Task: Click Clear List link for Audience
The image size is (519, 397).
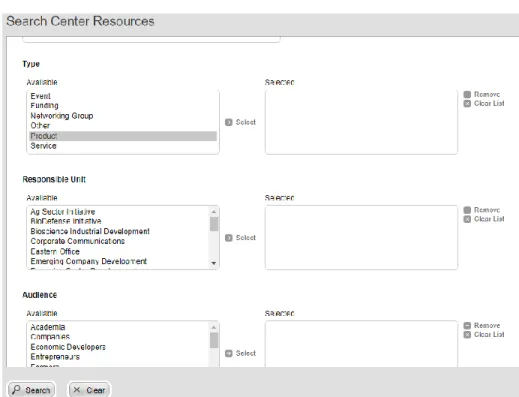Action: (x=489, y=335)
